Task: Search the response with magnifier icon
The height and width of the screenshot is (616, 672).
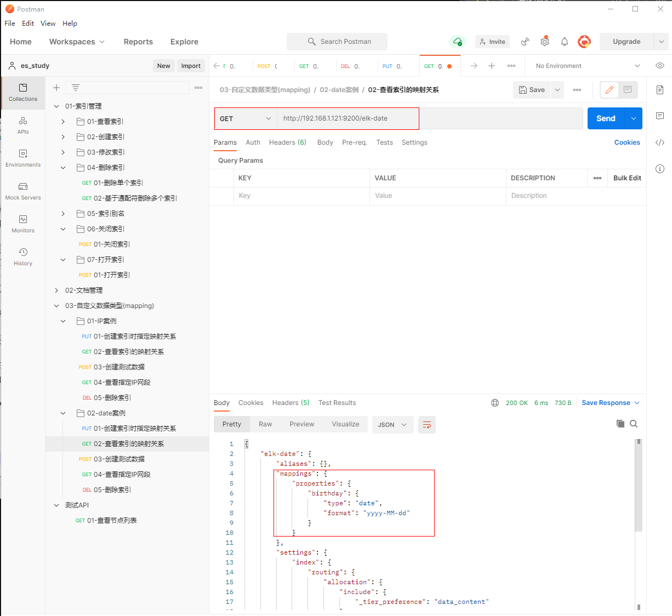Action: coord(634,424)
